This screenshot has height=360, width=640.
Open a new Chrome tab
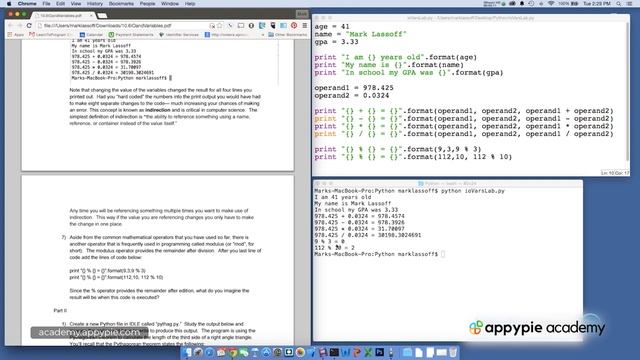tap(102, 16)
